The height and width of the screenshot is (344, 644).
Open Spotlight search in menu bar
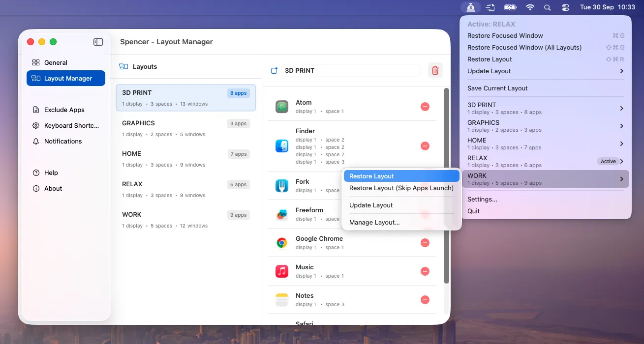pyautogui.click(x=547, y=7)
